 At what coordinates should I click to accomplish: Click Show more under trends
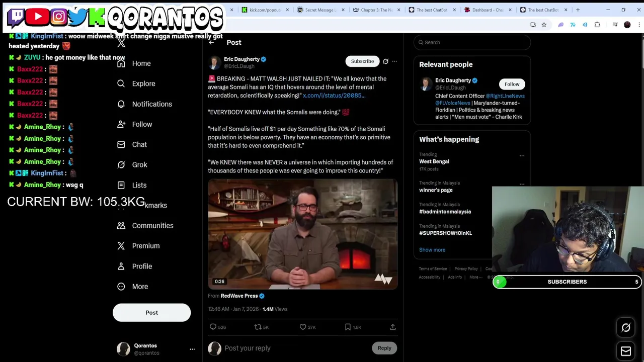432,250
